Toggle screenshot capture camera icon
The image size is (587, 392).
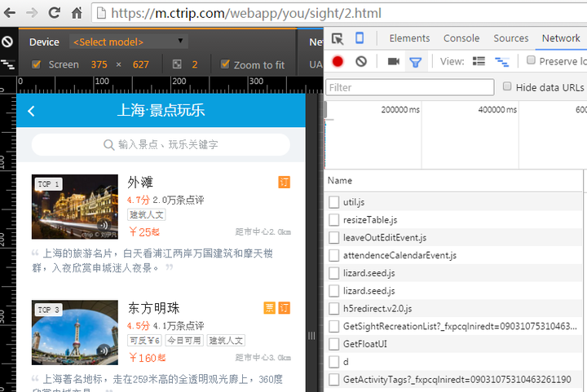click(x=393, y=61)
